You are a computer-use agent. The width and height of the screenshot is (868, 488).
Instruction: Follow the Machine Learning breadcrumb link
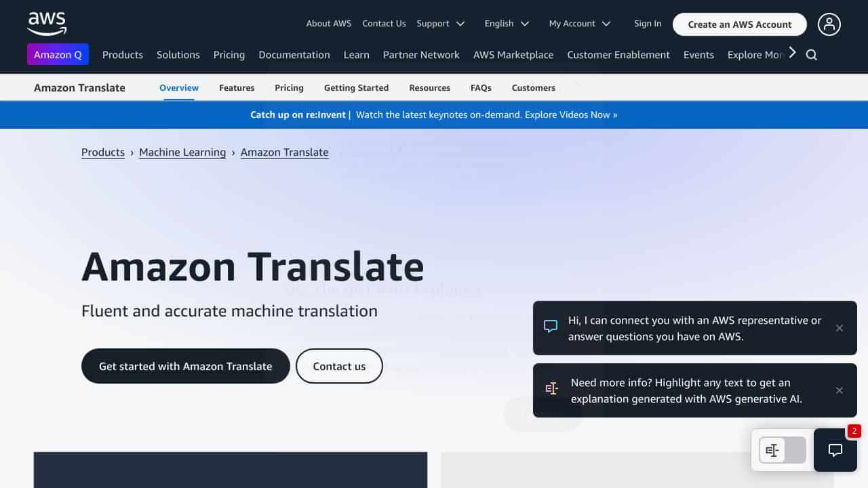point(182,152)
